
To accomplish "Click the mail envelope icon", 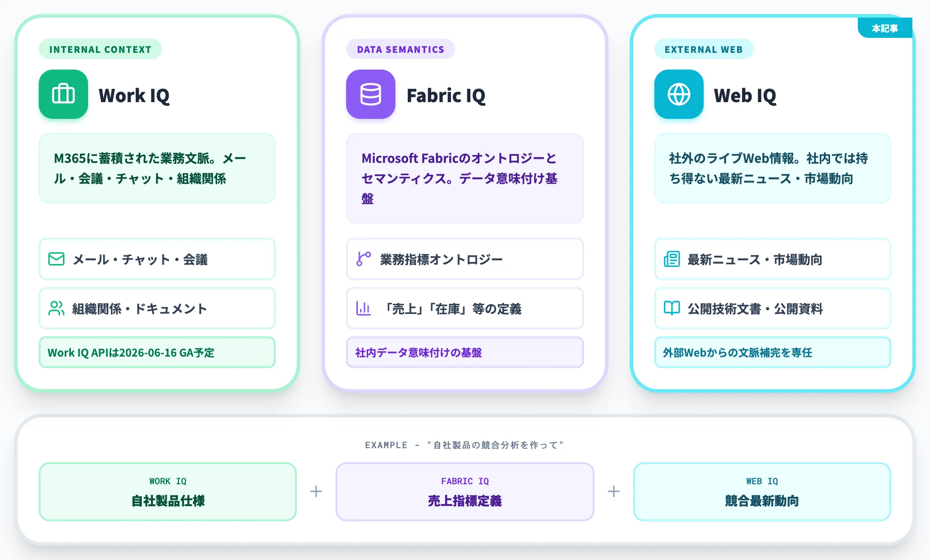I will click(56, 259).
